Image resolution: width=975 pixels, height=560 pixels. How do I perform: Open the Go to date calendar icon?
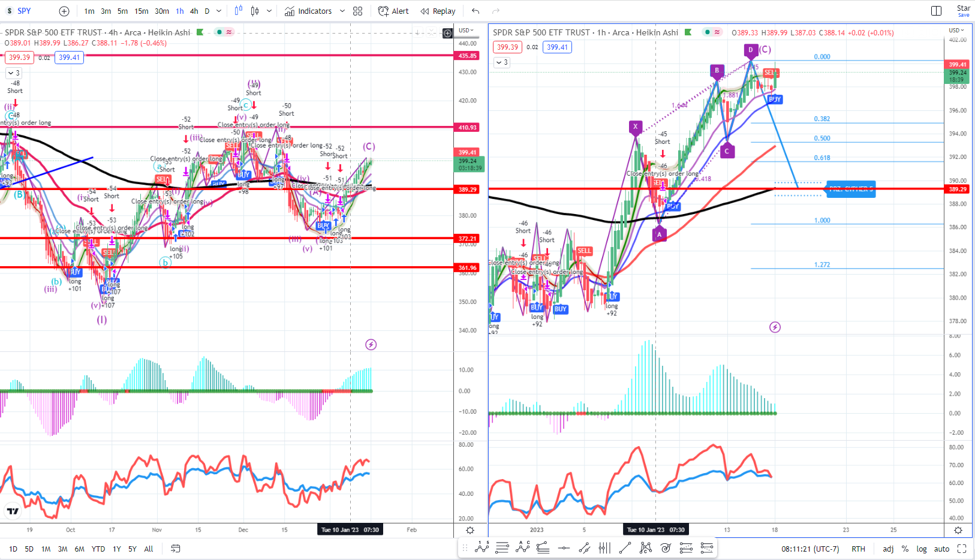(176, 549)
